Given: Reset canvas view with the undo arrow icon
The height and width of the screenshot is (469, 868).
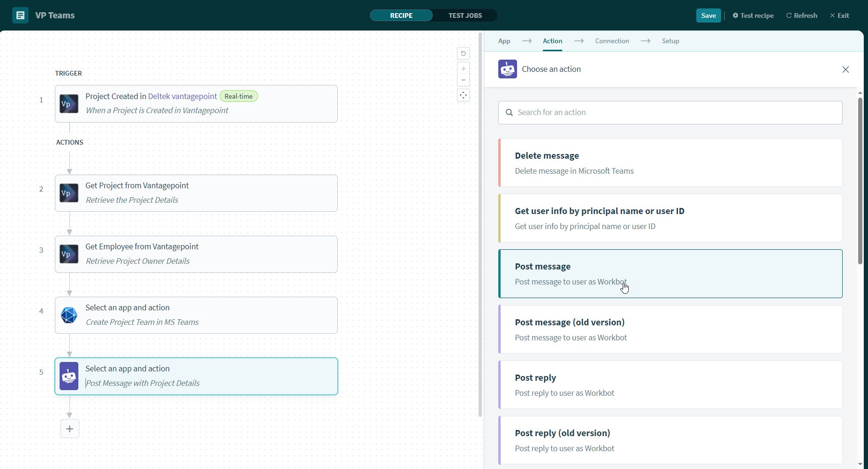Looking at the screenshot, I should pyautogui.click(x=463, y=54).
